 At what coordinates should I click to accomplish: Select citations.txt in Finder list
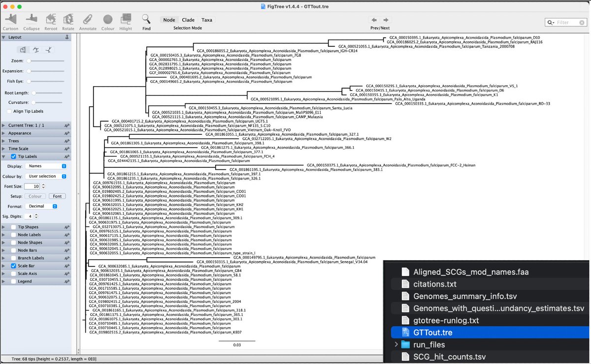coord(435,284)
